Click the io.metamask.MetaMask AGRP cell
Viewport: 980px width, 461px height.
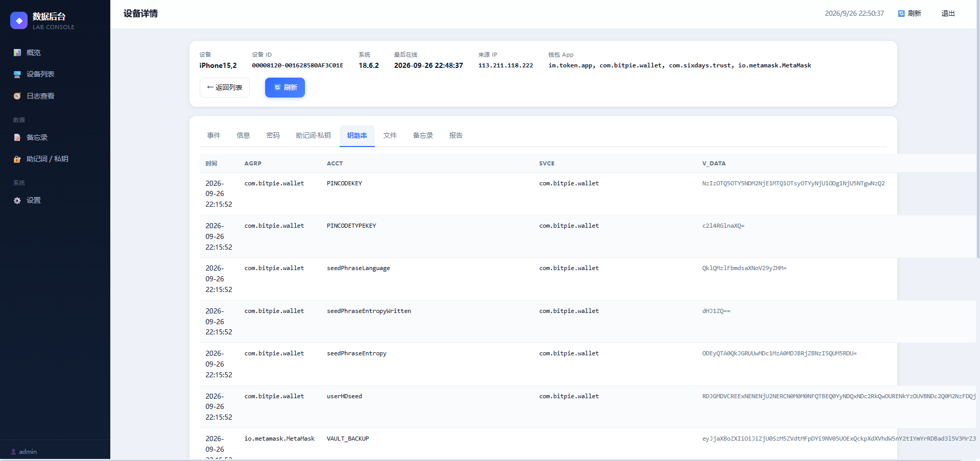point(279,439)
